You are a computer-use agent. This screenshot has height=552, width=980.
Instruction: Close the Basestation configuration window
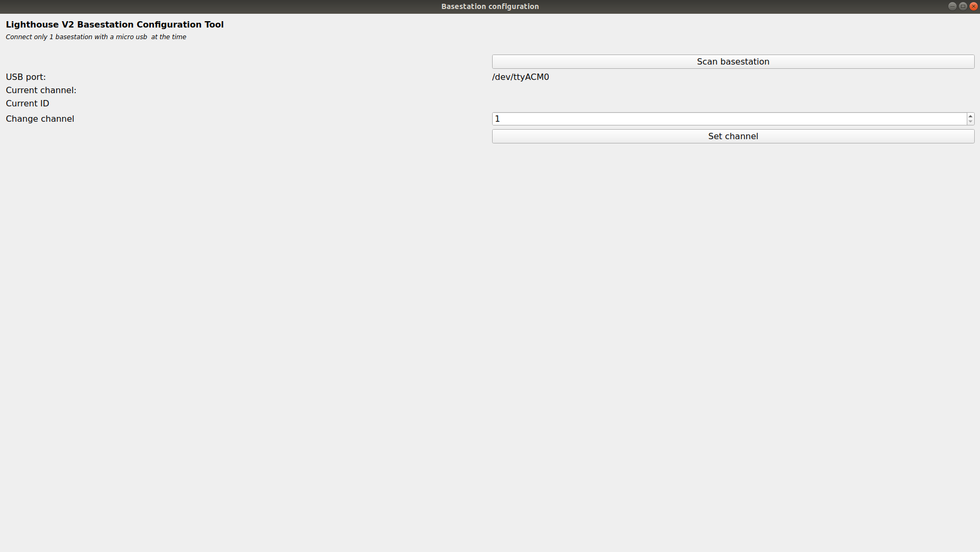pyautogui.click(x=974, y=6)
